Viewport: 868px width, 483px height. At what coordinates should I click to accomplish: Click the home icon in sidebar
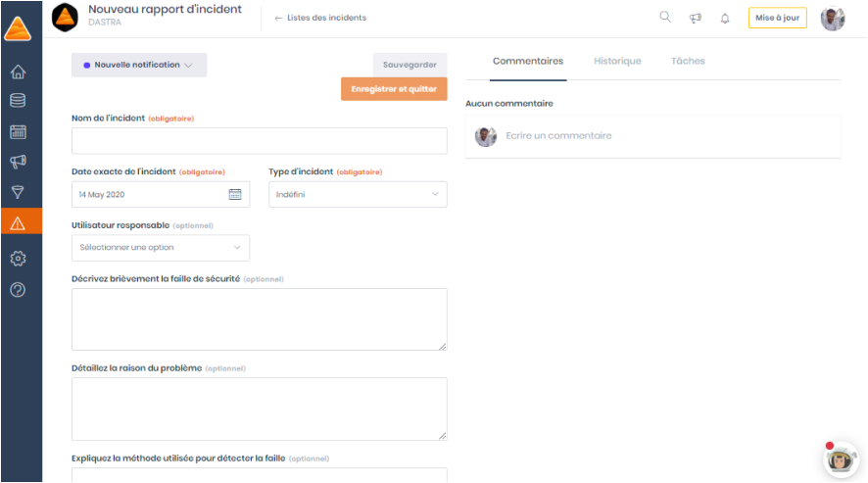18,72
